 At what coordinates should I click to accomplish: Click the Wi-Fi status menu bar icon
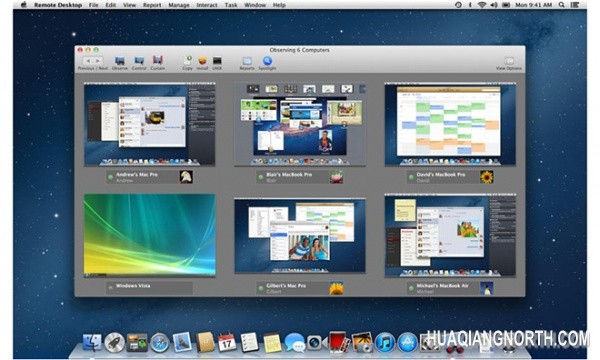[482, 5]
